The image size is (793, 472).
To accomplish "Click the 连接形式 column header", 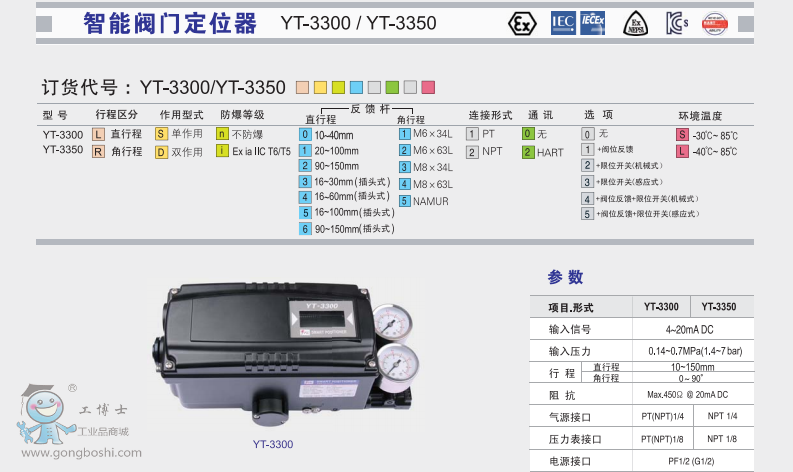I will point(490,115).
